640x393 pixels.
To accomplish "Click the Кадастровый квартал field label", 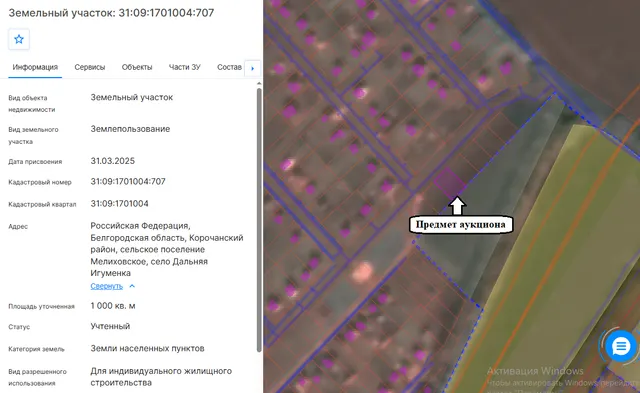I will pos(42,204).
